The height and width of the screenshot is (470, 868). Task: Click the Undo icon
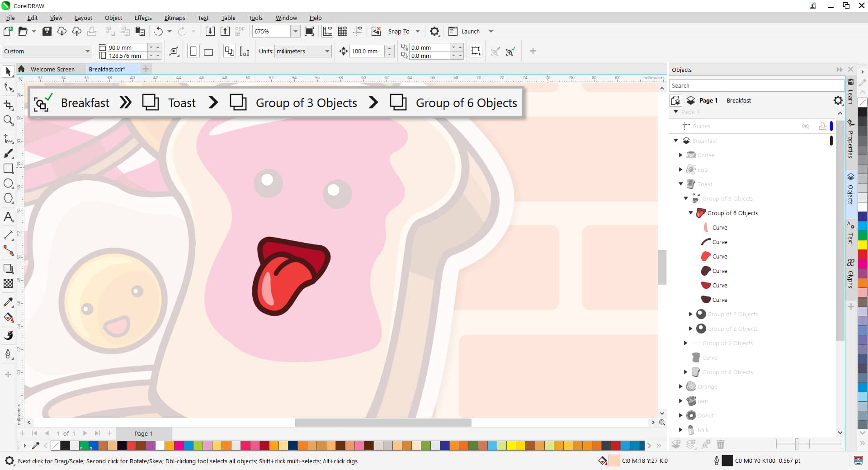[158, 31]
